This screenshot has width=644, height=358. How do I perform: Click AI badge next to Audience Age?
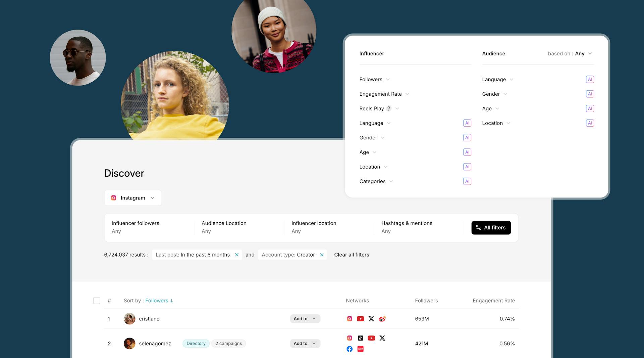(x=590, y=108)
